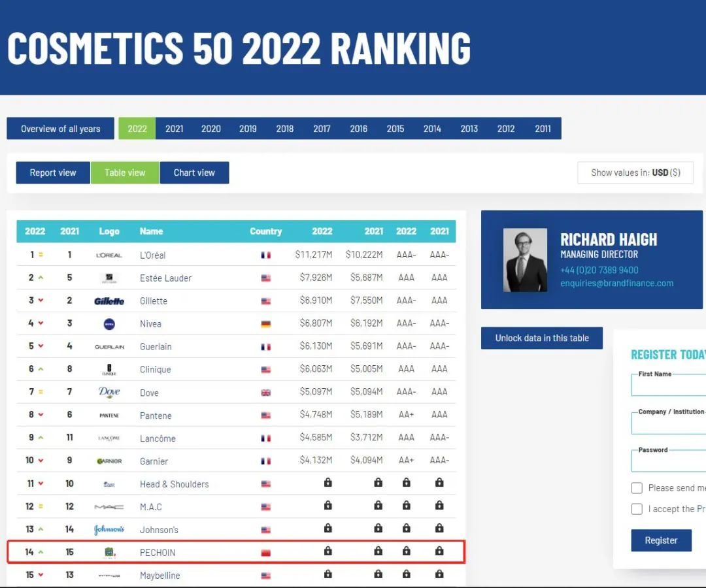706x588 pixels.
Task: Check the 'I accept the' checkbox
Action: coord(637,509)
